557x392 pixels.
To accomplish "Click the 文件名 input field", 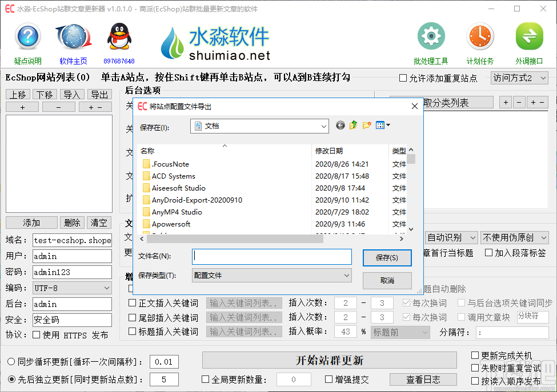I will click(x=271, y=257).
